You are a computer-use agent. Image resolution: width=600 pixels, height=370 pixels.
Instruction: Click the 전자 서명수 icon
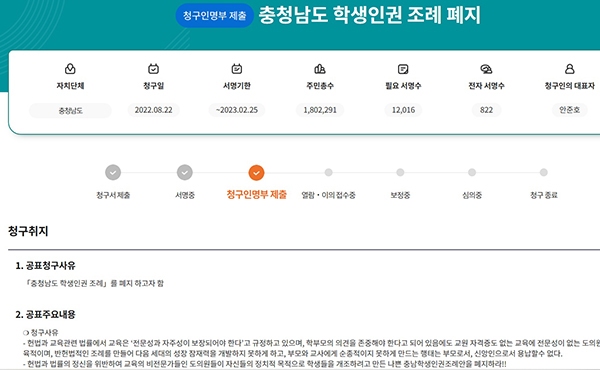(x=486, y=69)
